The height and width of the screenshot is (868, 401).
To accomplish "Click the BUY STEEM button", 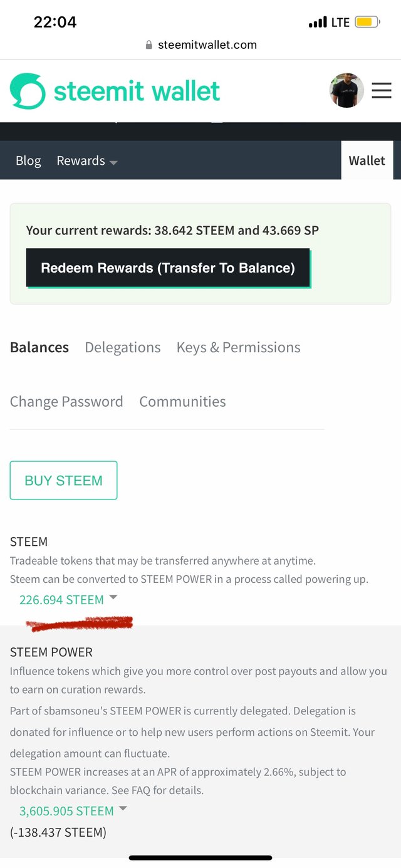I will (63, 481).
